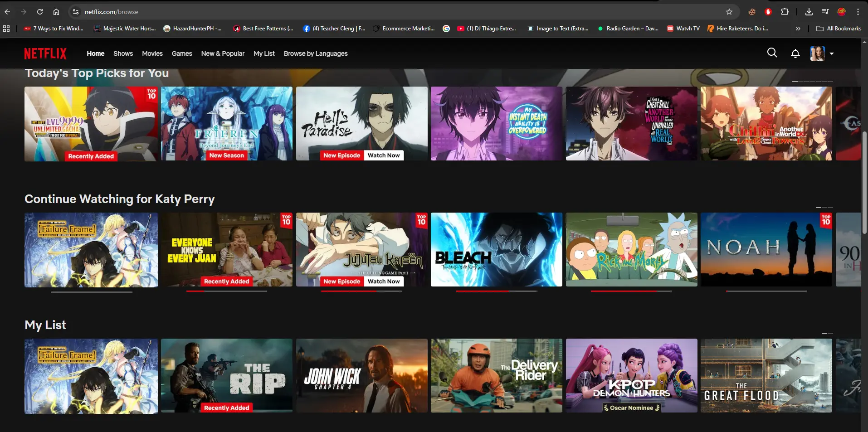Click Watch Now on Jujutsu Kaisen
The width and height of the screenshot is (868, 432).
(x=384, y=282)
